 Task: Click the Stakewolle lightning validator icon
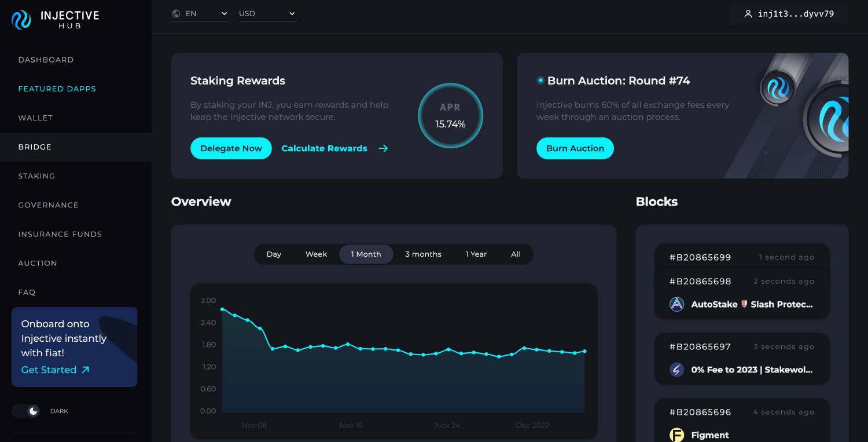676,370
